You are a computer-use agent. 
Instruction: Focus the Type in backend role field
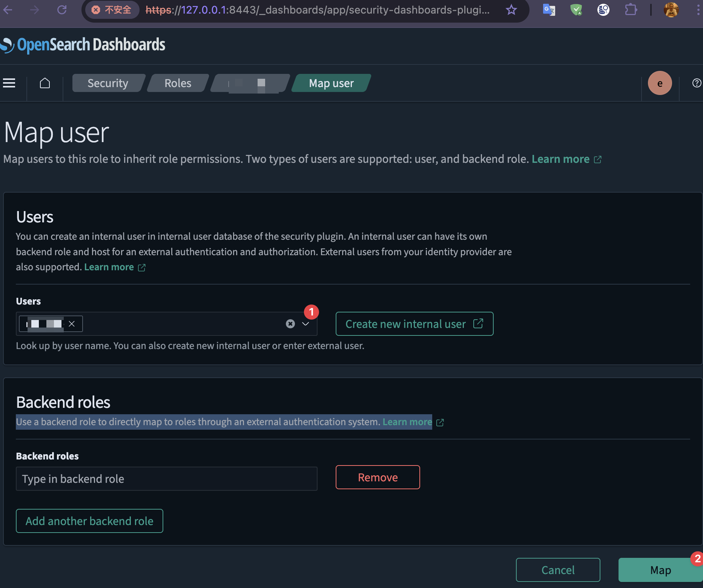coord(166,479)
